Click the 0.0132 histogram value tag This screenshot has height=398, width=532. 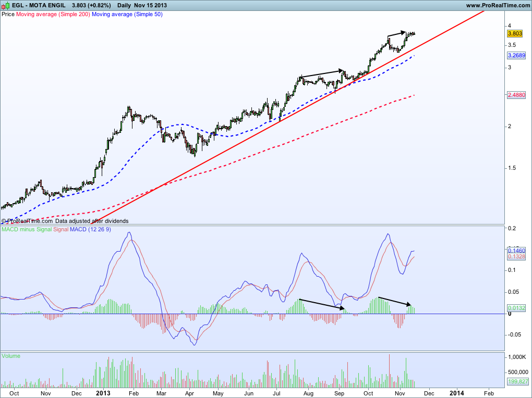pos(516,308)
